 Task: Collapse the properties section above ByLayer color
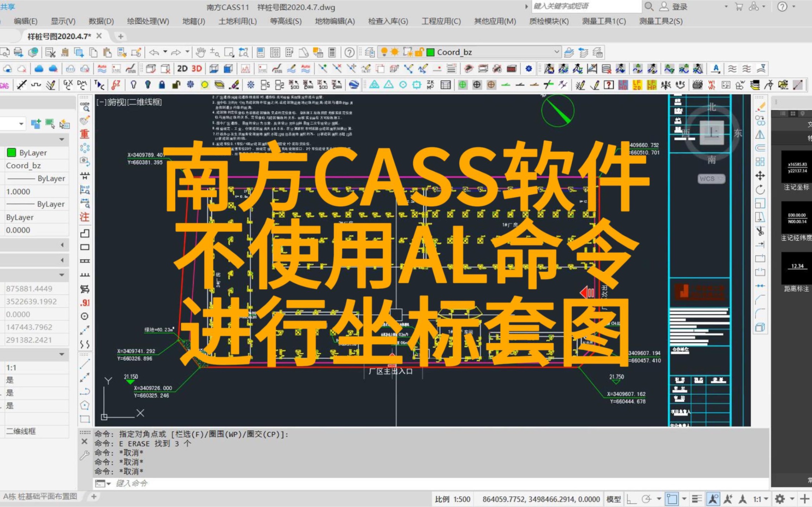tap(61, 139)
